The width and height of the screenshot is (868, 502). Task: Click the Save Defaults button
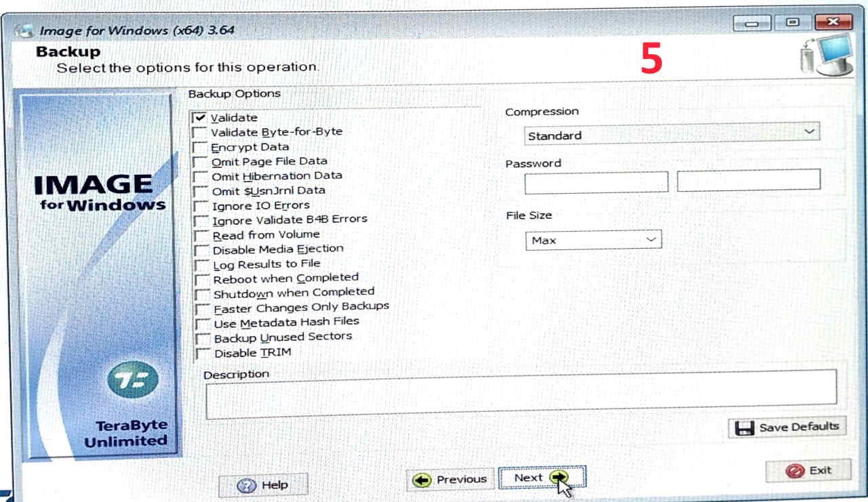pos(787,427)
